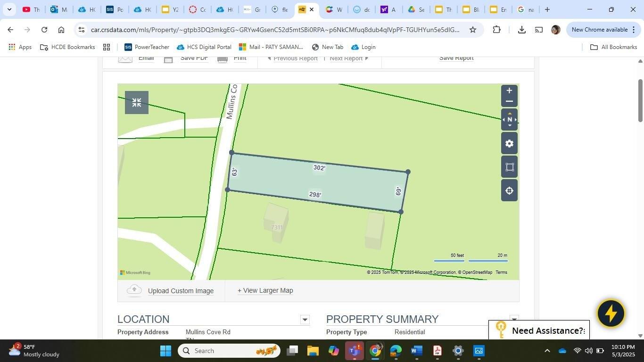Image resolution: width=644 pixels, height=362 pixels.
Task: Open the lightning bolt quick action button
Action: 611,313
